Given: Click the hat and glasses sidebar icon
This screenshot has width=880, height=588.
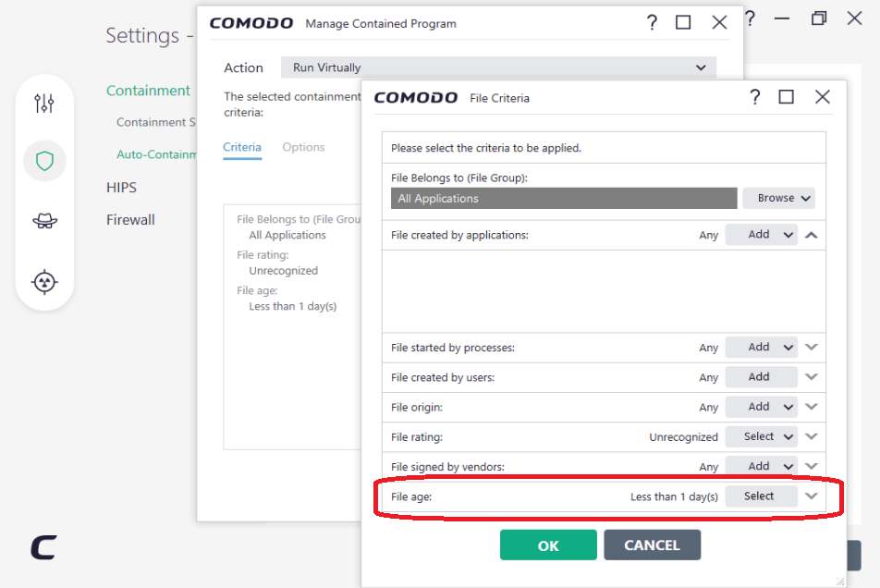Looking at the screenshot, I should point(44,221).
